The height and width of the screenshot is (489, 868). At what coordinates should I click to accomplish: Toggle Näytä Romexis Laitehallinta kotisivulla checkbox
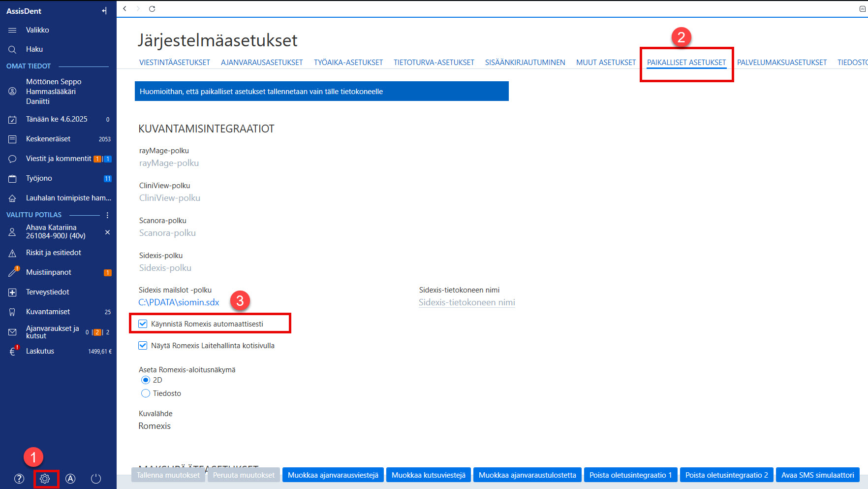click(143, 345)
